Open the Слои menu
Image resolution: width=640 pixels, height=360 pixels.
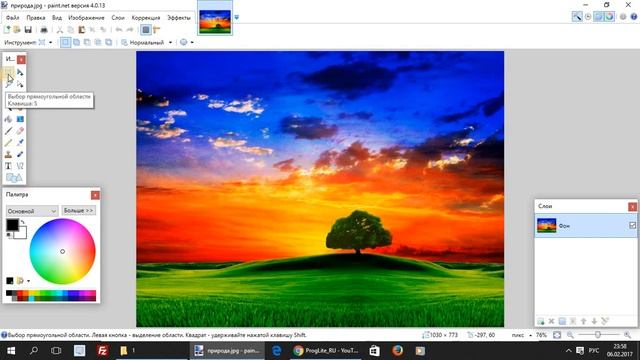(x=118, y=18)
